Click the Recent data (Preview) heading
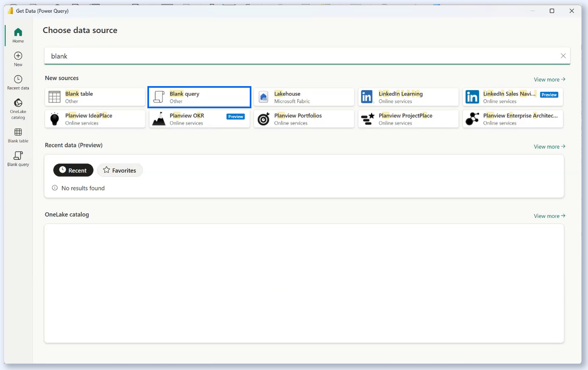This screenshot has height=370, width=588. pos(74,145)
